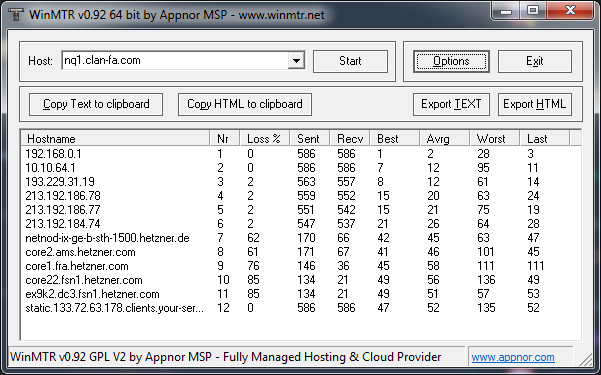Click the Loss % column header

point(265,138)
